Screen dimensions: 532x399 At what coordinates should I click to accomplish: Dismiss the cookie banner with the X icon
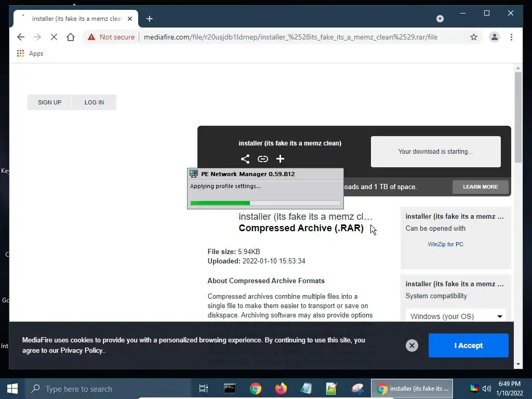412,345
